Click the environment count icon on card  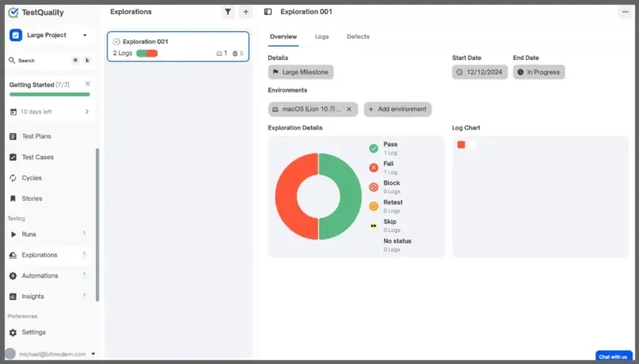pyautogui.click(x=219, y=53)
